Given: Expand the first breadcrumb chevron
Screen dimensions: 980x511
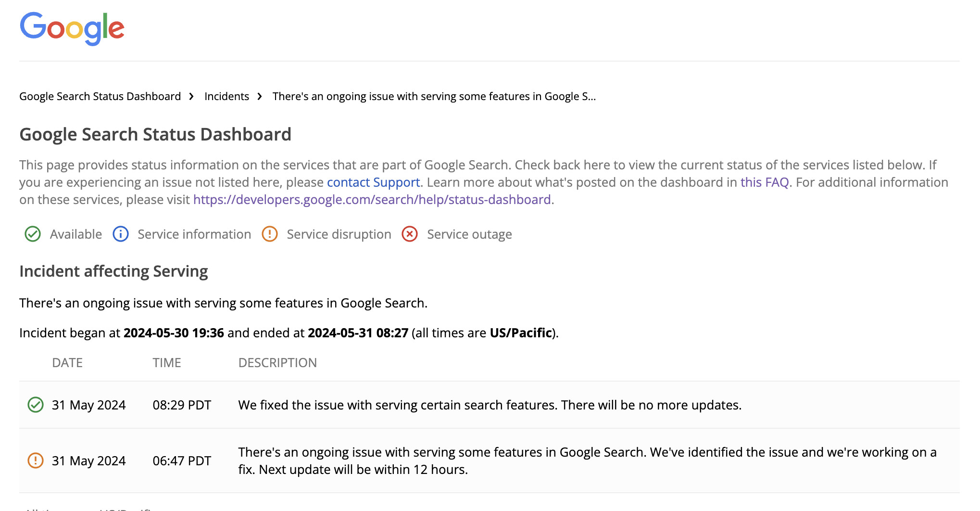Looking at the screenshot, I should [x=191, y=96].
